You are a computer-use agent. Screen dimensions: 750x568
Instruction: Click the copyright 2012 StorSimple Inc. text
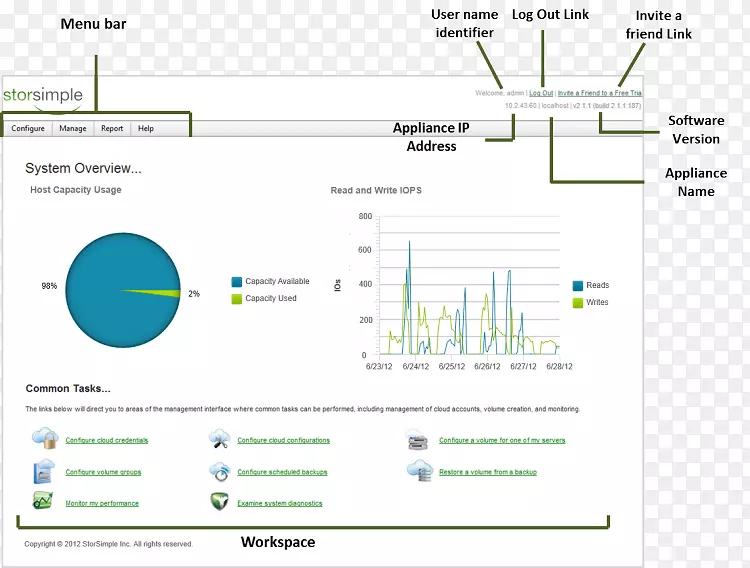click(109, 544)
